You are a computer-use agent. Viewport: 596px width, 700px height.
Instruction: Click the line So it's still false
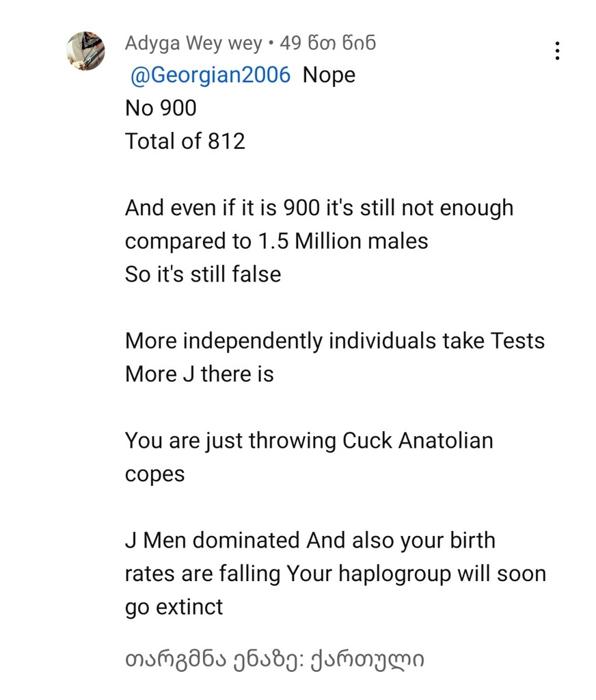[x=203, y=274]
